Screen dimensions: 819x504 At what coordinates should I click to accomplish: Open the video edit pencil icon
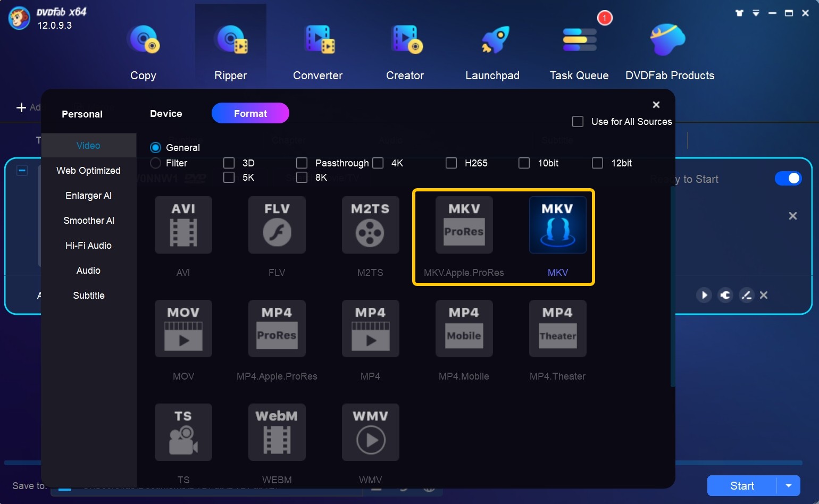tap(747, 295)
